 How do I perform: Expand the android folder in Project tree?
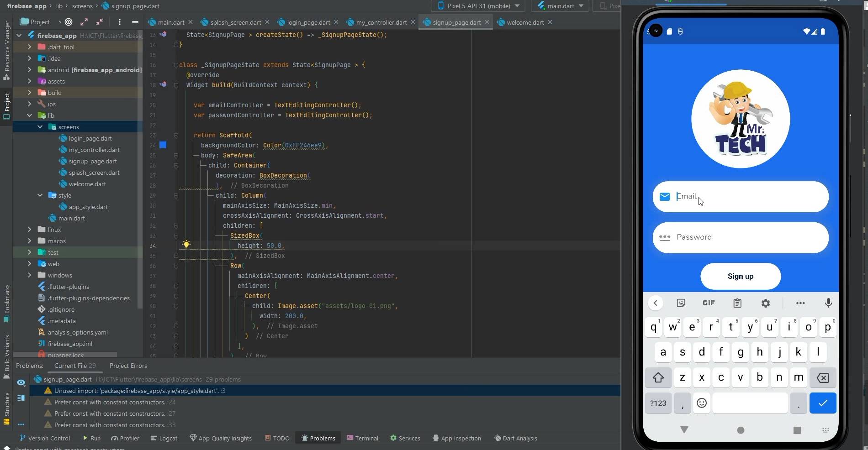click(x=30, y=70)
